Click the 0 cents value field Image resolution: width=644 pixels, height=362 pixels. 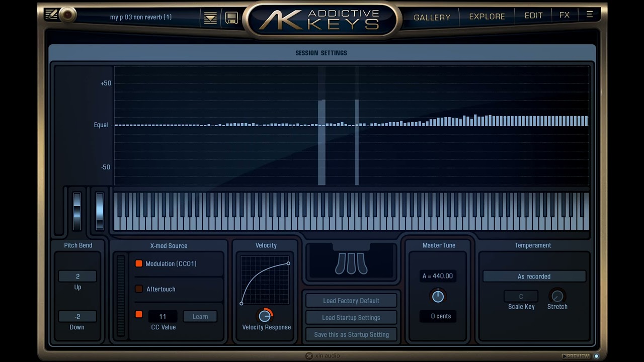[x=438, y=316]
